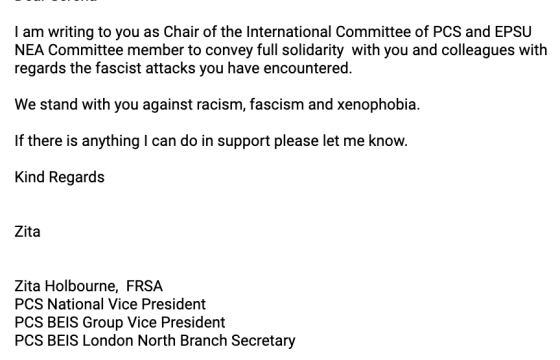Screen dimensions: 560x360
Task: Click the words "please let me know"
Action: (x=339, y=141)
